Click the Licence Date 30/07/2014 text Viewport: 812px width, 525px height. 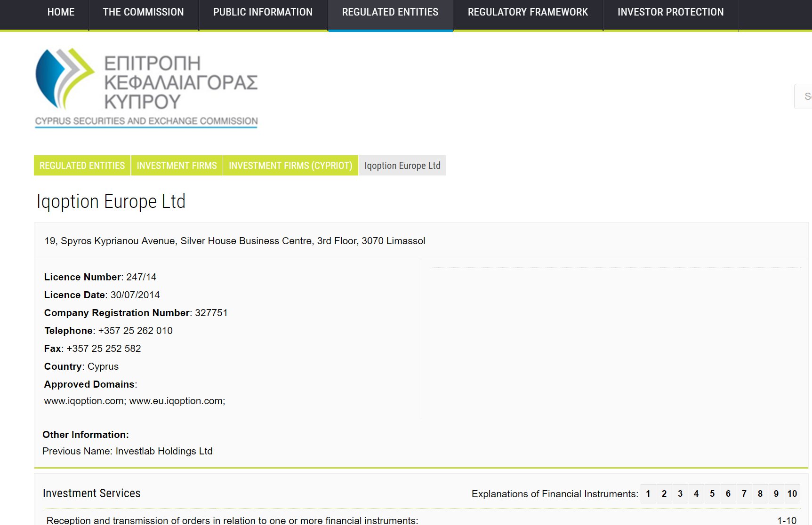[x=102, y=295]
